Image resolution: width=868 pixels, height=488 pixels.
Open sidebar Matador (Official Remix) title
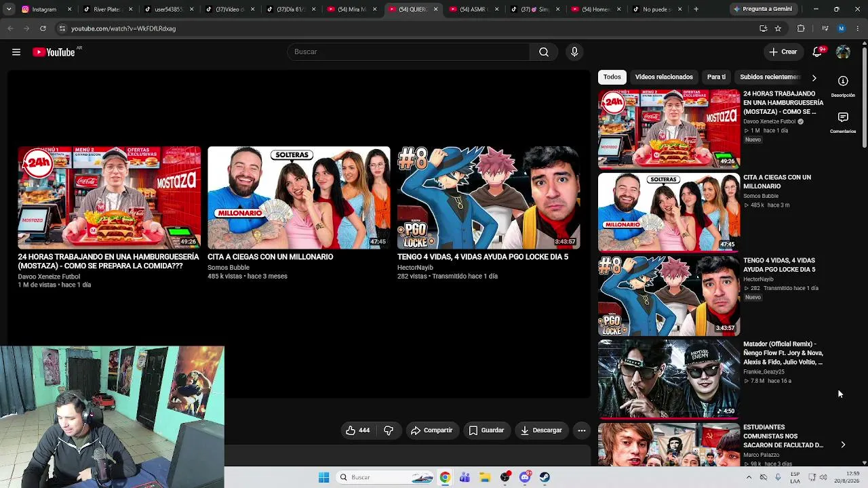[783, 353]
